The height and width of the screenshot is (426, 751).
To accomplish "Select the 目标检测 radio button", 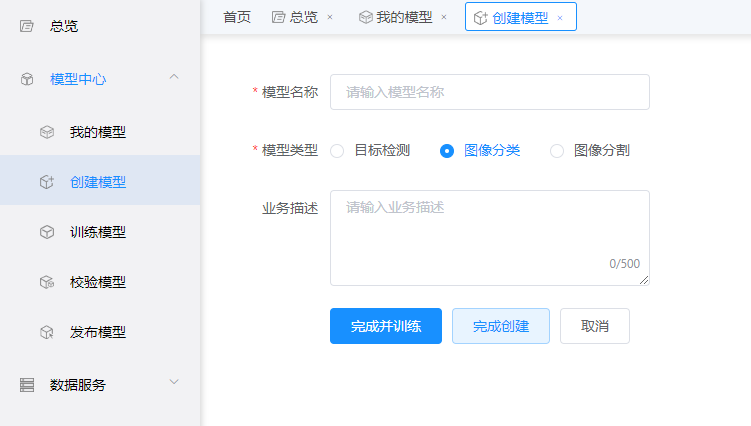I will pyautogui.click(x=337, y=151).
